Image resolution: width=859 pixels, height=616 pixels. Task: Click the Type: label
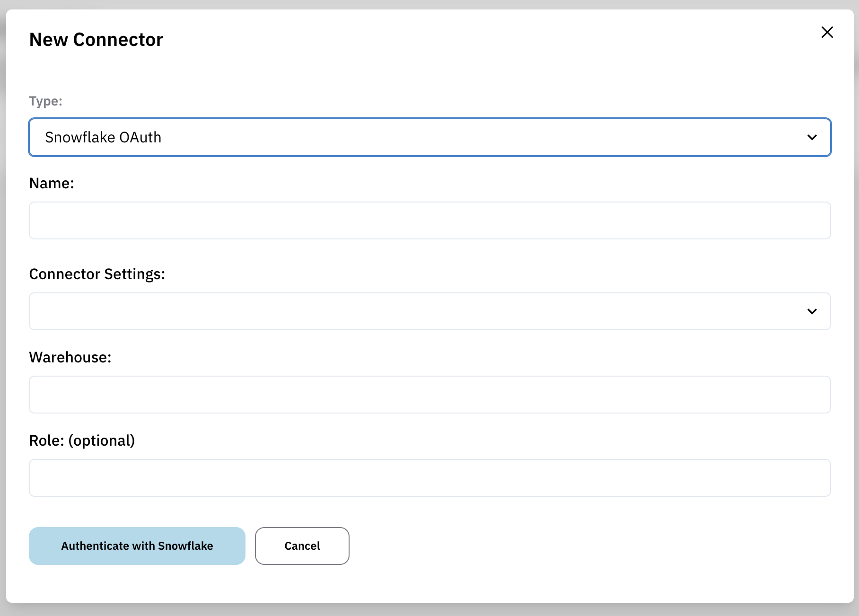coord(46,101)
